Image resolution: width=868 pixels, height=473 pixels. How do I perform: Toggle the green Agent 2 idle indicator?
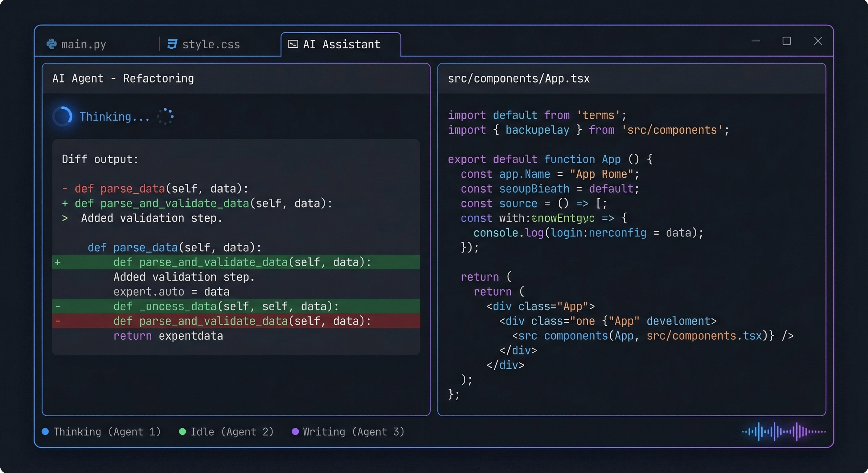(x=182, y=432)
